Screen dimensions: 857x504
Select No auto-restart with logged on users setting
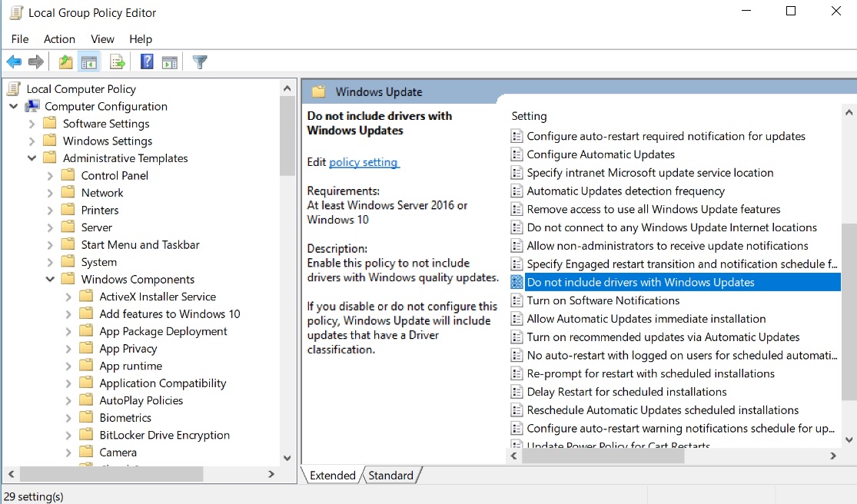point(682,356)
